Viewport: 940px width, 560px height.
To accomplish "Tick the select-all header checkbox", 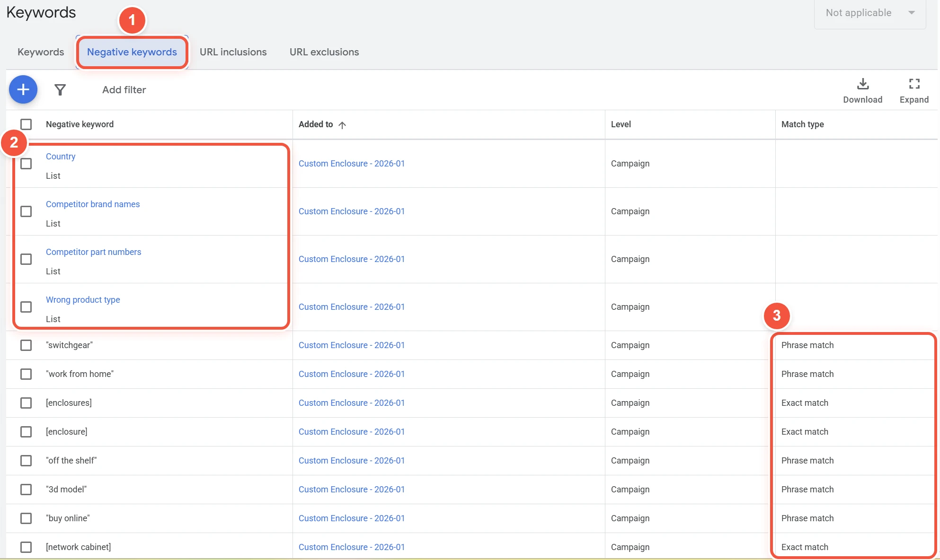I will pos(26,124).
